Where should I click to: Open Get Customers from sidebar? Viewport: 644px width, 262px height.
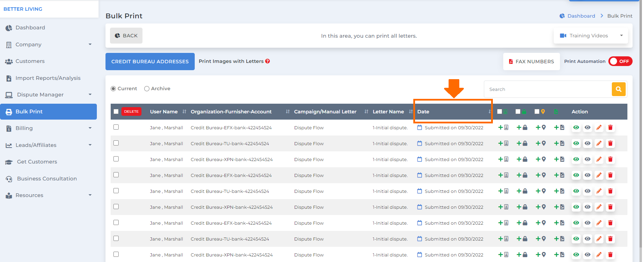coord(48,162)
